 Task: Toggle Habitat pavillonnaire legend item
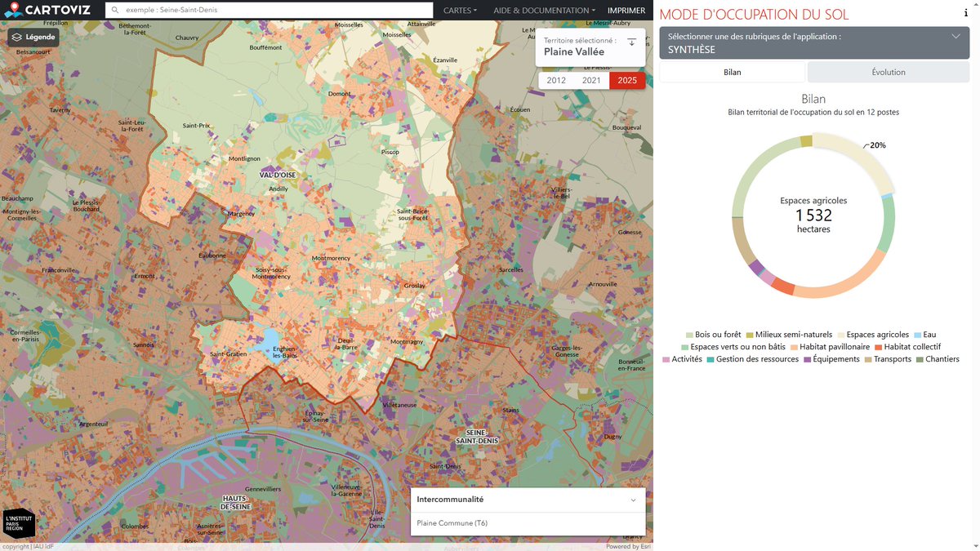click(830, 347)
